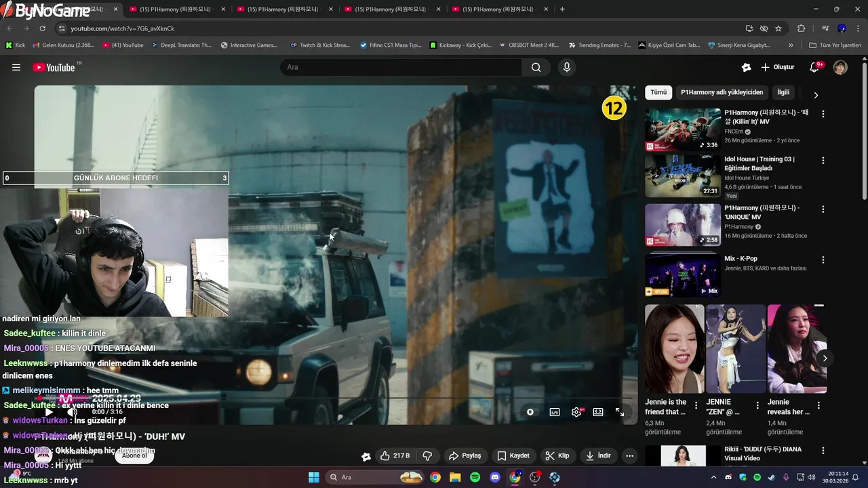Play the video with the play button
Screen dimensions: 868x488
click(x=49, y=412)
